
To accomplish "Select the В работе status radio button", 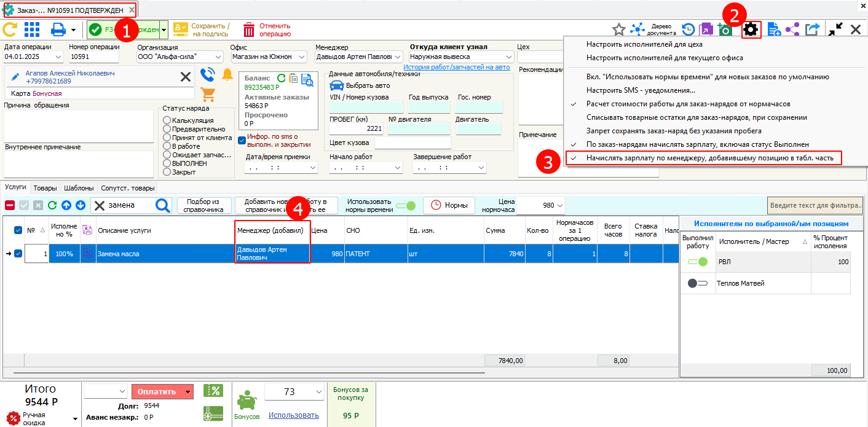I will [x=167, y=146].
